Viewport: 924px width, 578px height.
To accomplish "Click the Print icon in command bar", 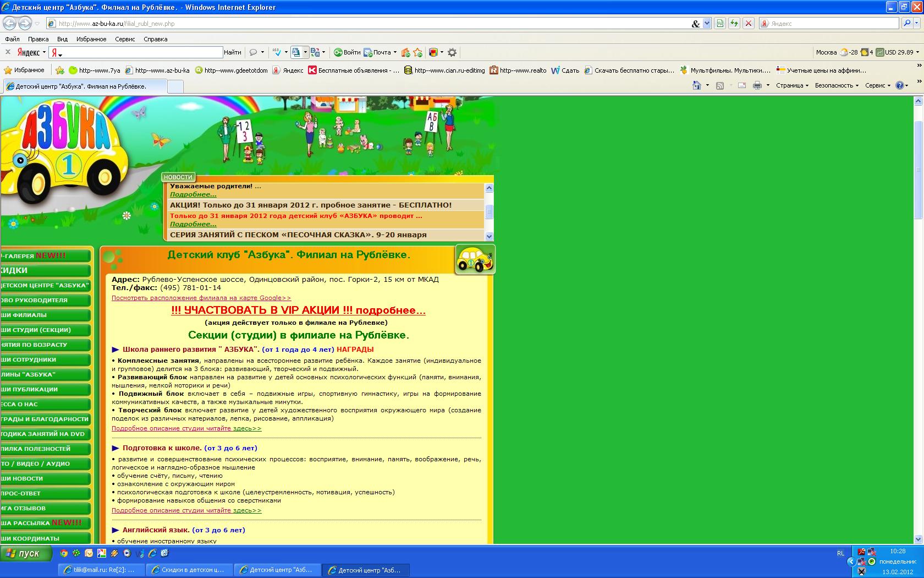I will pyautogui.click(x=757, y=85).
